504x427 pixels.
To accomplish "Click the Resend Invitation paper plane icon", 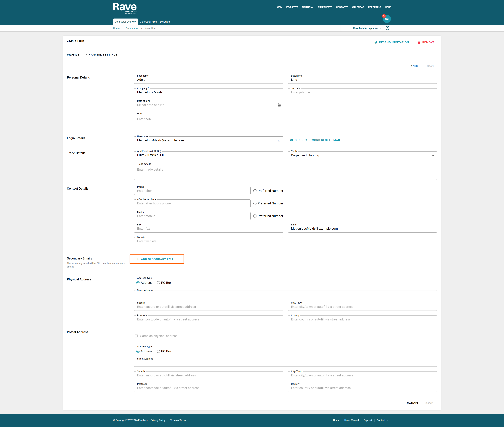I will [376, 42].
